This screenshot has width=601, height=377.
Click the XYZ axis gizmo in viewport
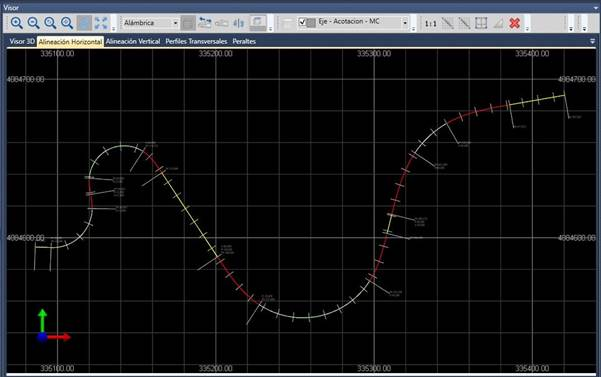[x=54, y=326]
